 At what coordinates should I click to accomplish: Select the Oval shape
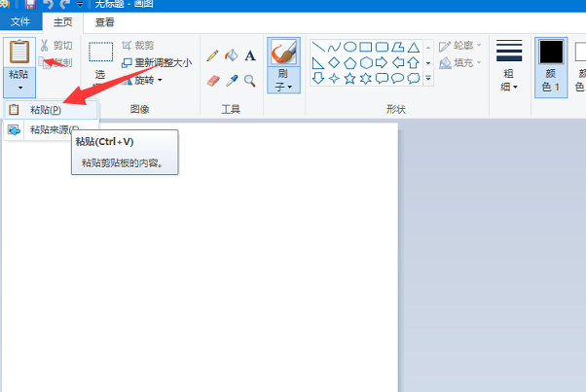coord(349,47)
